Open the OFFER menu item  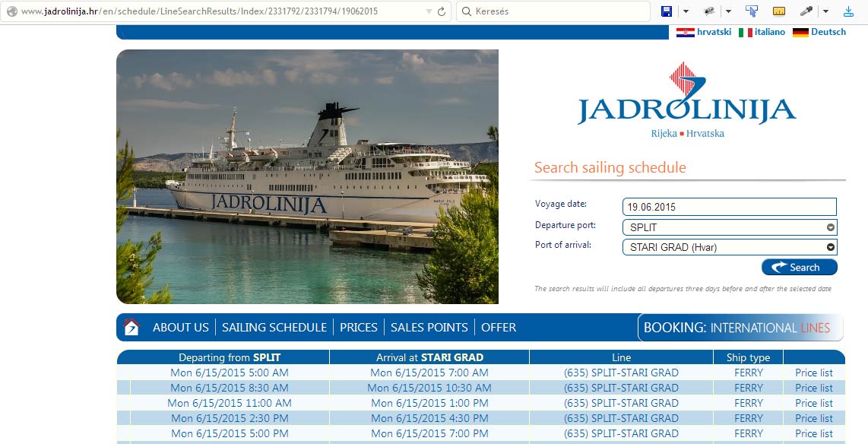[499, 327]
